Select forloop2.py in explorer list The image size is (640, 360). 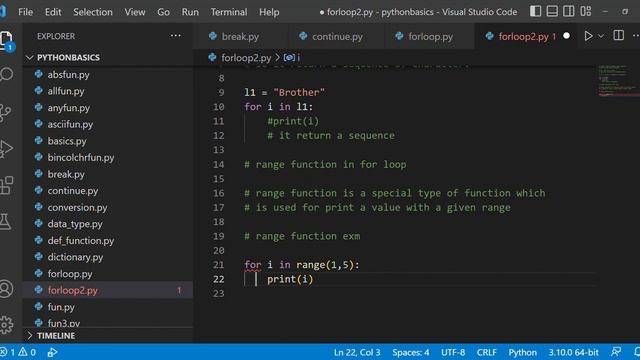point(108,290)
